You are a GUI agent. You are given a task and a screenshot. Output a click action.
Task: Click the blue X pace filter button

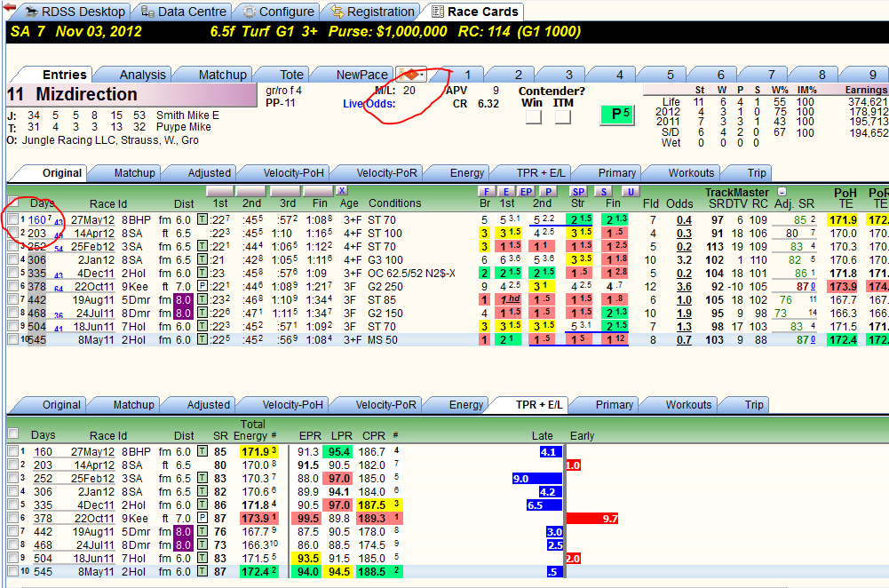click(x=341, y=190)
